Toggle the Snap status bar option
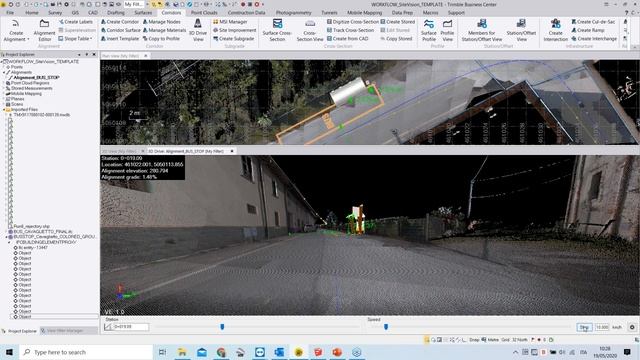The height and width of the screenshot is (360, 640). coord(474,340)
